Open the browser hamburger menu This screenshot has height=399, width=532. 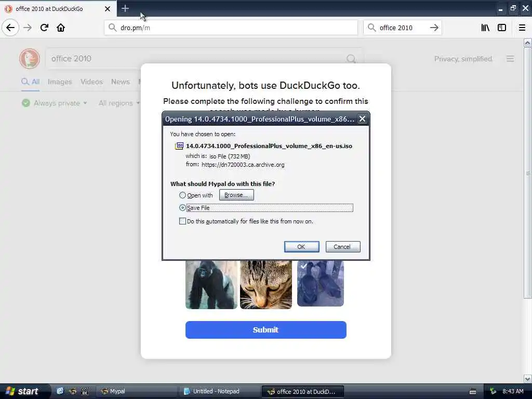pos(522,28)
